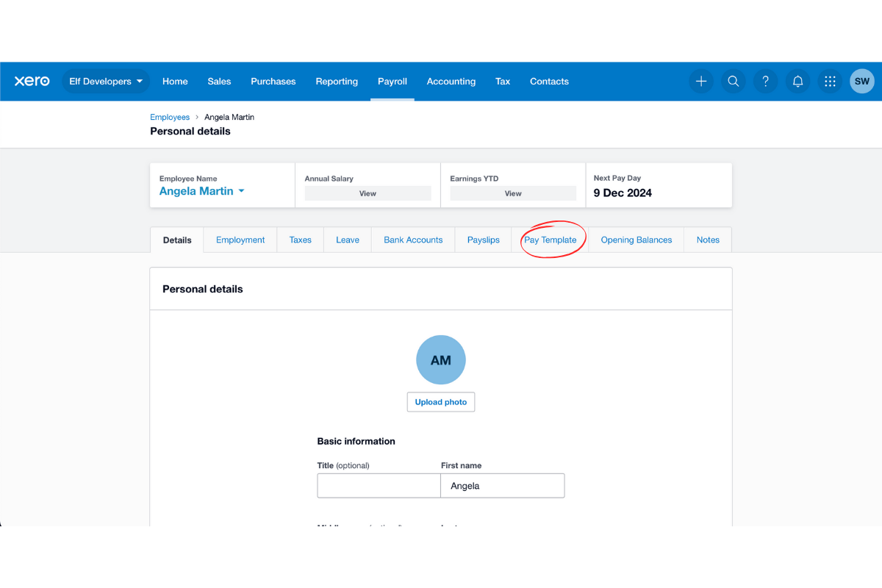Image resolution: width=882 pixels, height=588 pixels.
Task: Expand the Angela Martin name dropdown
Action: (241, 190)
